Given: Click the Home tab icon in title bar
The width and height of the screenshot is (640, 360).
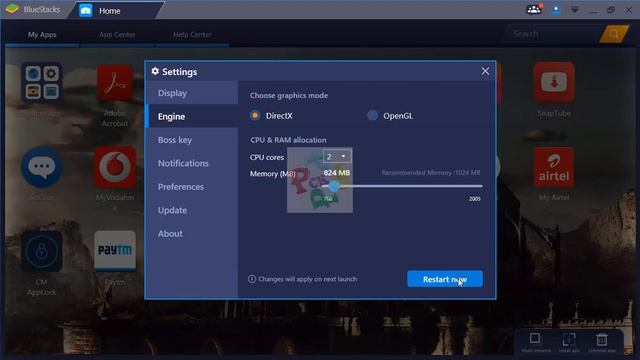Looking at the screenshot, I should [x=86, y=11].
